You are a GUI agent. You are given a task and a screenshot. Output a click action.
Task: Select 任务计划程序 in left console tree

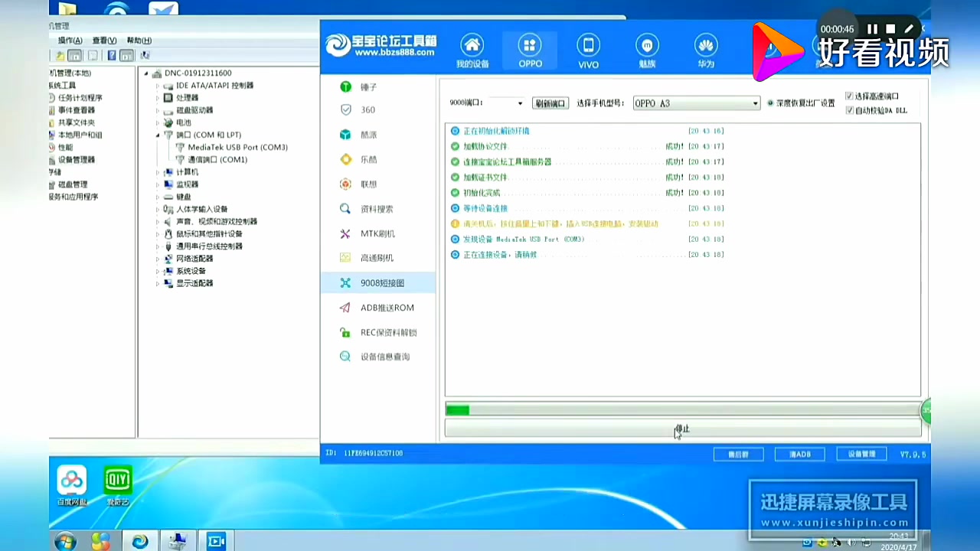75,98
